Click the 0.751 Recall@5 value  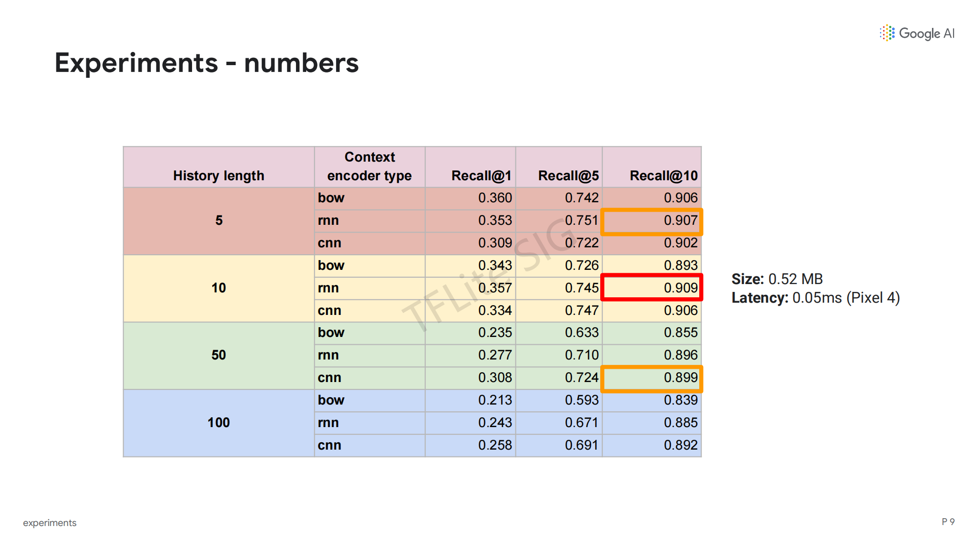click(582, 220)
